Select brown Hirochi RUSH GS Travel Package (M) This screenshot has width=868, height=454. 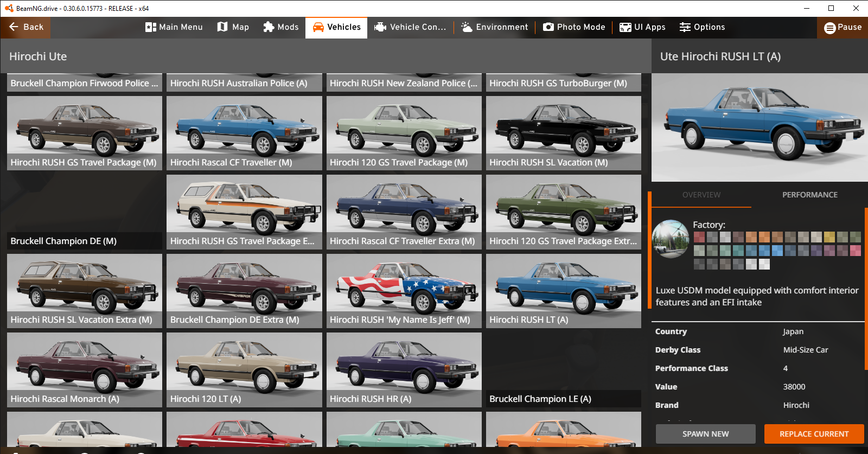[85, 133]
